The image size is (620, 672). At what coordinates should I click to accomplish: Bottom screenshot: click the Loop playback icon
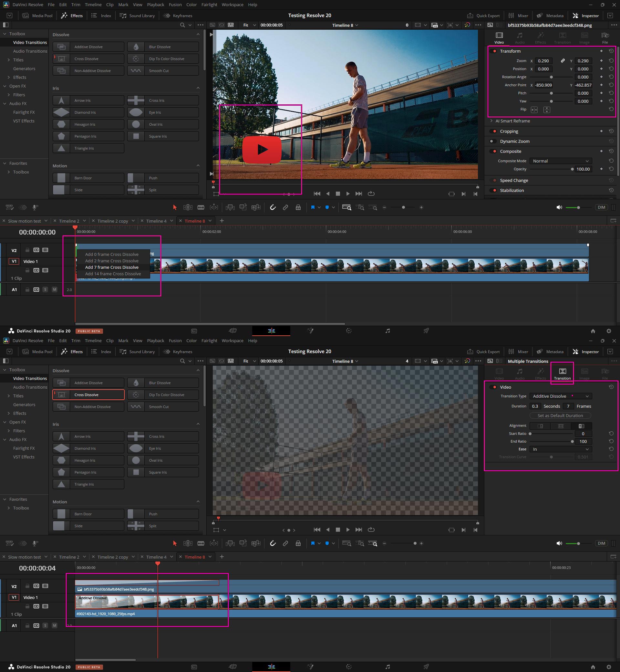click(x=371, y=530)
